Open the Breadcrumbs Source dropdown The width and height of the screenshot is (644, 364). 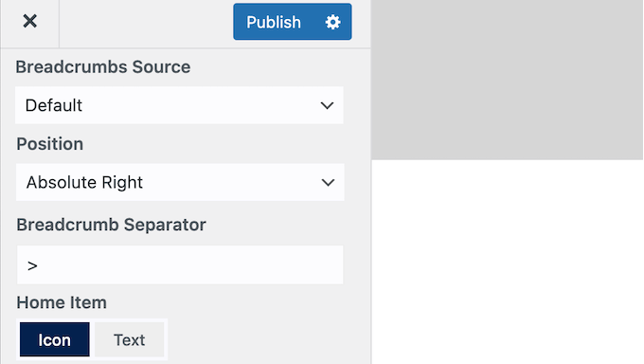(179, 105)
